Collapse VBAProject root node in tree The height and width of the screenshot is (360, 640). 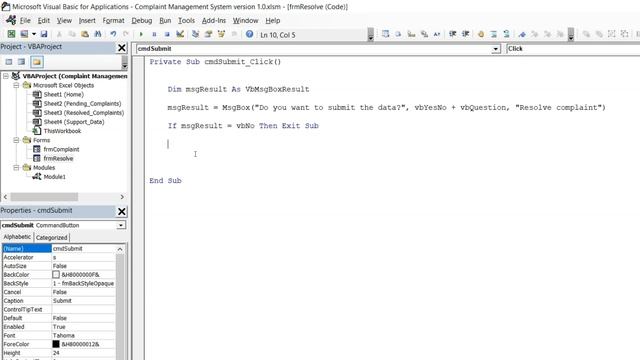click(6, 76)
